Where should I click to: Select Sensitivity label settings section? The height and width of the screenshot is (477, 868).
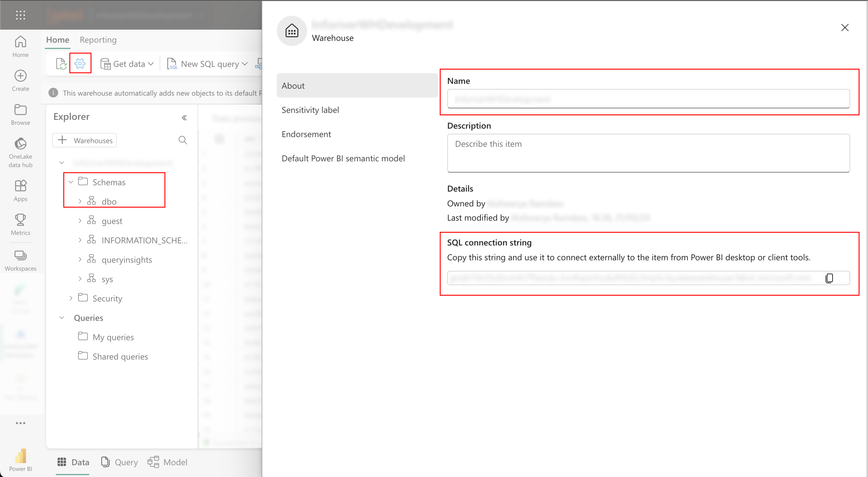[310, 110]
